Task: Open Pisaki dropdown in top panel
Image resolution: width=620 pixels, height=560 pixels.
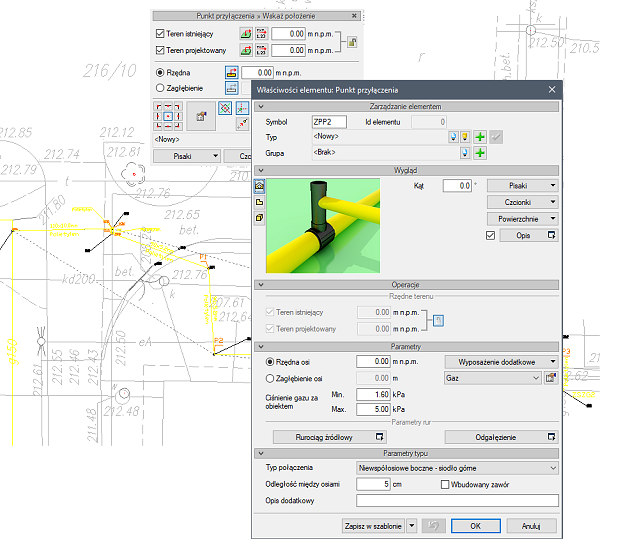Action: coord(186,156)
